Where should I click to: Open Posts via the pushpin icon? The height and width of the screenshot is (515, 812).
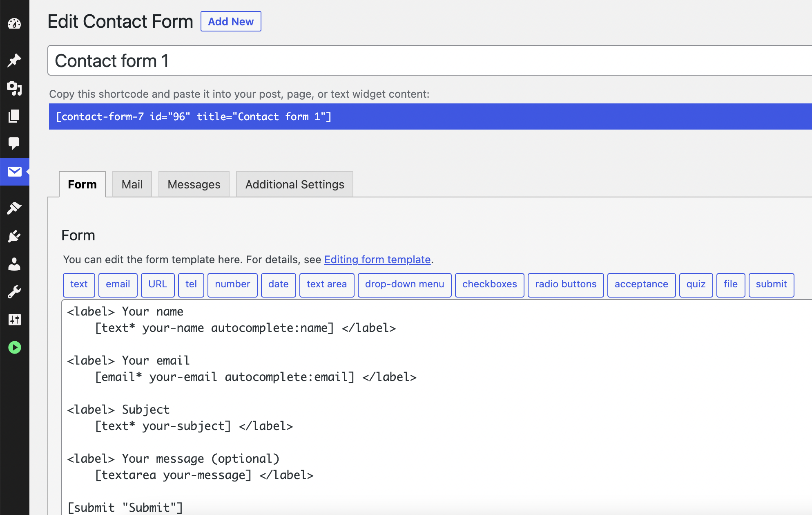[14, 60]
